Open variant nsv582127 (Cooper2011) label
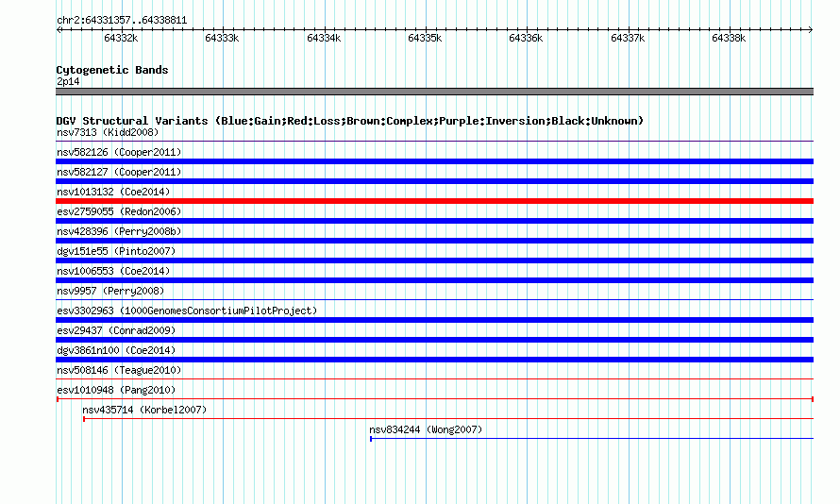 pos(119,172)
